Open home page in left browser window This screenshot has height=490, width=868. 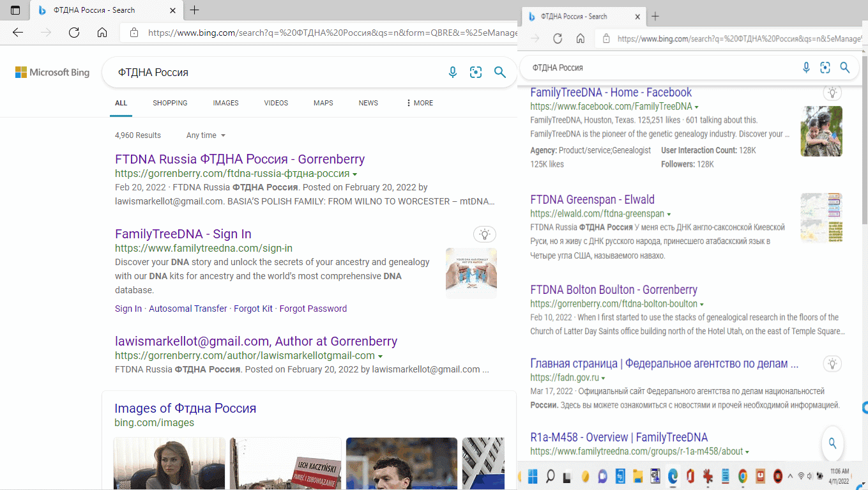(102, 33)
